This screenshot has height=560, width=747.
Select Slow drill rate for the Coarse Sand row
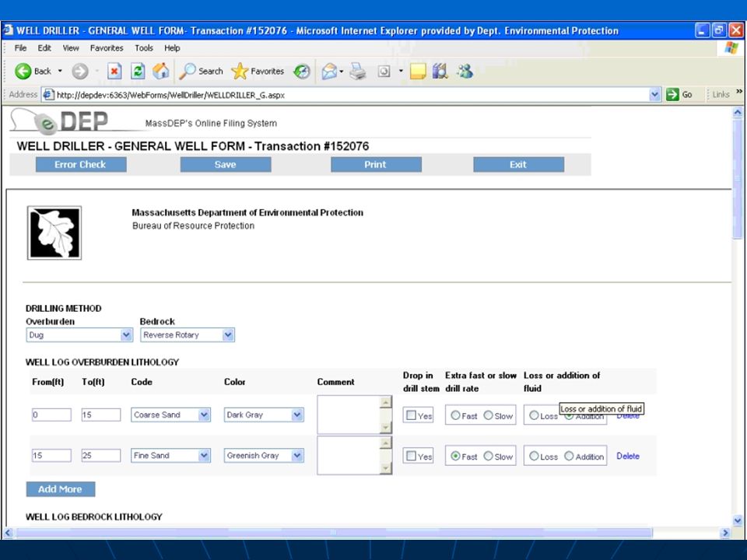pyautogui.click(x=489, y=415)
